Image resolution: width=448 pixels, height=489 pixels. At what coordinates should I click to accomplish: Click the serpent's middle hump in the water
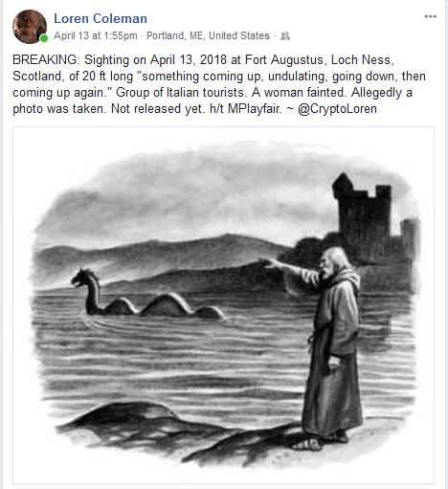point(168,304)
